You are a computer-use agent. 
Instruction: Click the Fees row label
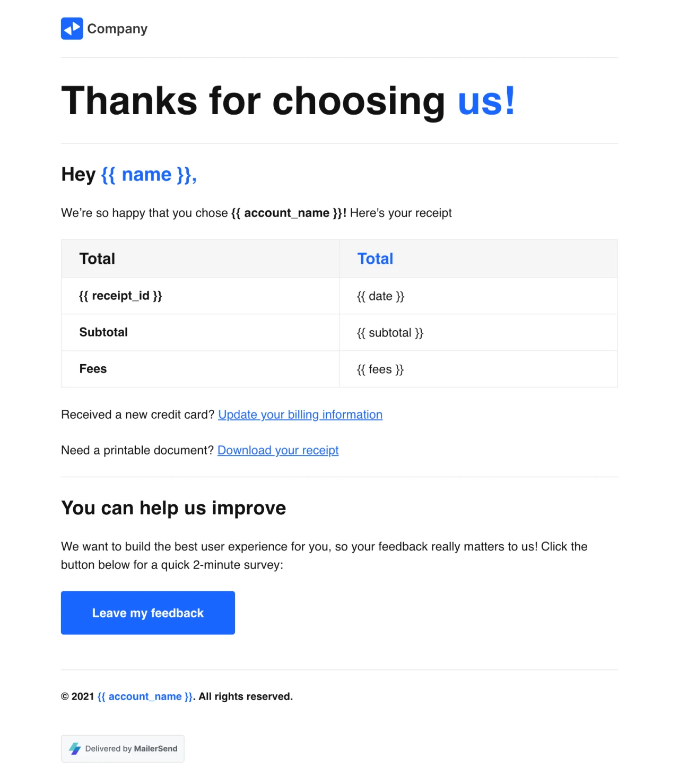(93, 369)
